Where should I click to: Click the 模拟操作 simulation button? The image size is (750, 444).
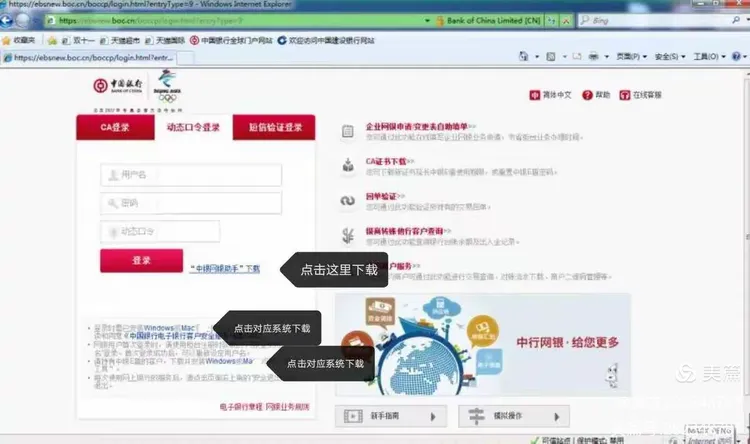click(514, 416)
